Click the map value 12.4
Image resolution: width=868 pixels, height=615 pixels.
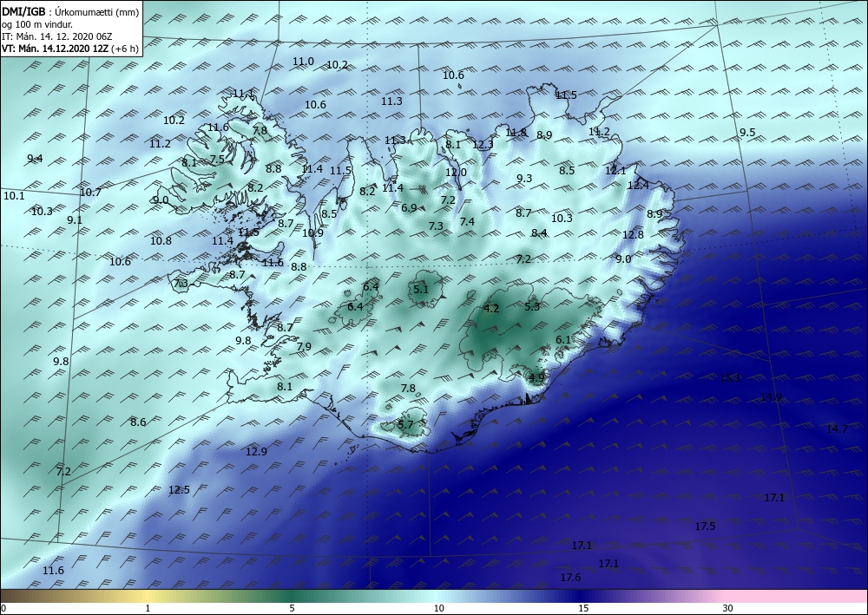pos(638,186)
